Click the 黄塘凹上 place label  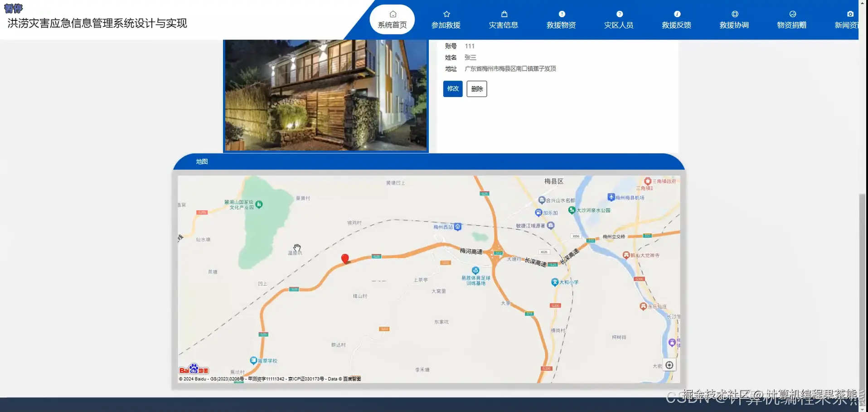click(x=396, y=183)
